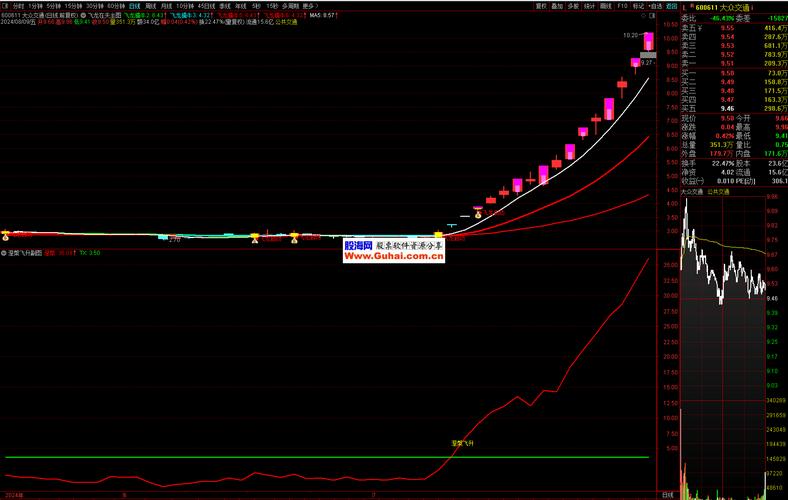The width and height of the screenshot is (788, 500).
Task: Select the 5分钟 period tab
Action: pos(54,6)
